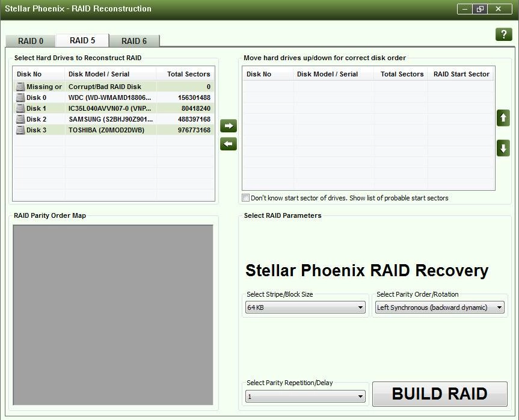Image resolution: width=519 pixels, height=420 pixels.
Task: Click the gray RAID Parity Order Map area
Action: coord(113,315)
